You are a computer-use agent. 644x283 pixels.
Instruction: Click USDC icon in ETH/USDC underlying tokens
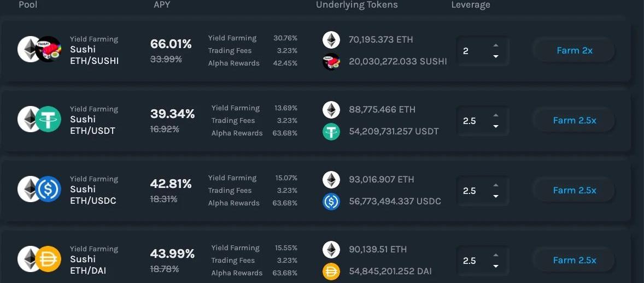[x=331, y=202]
